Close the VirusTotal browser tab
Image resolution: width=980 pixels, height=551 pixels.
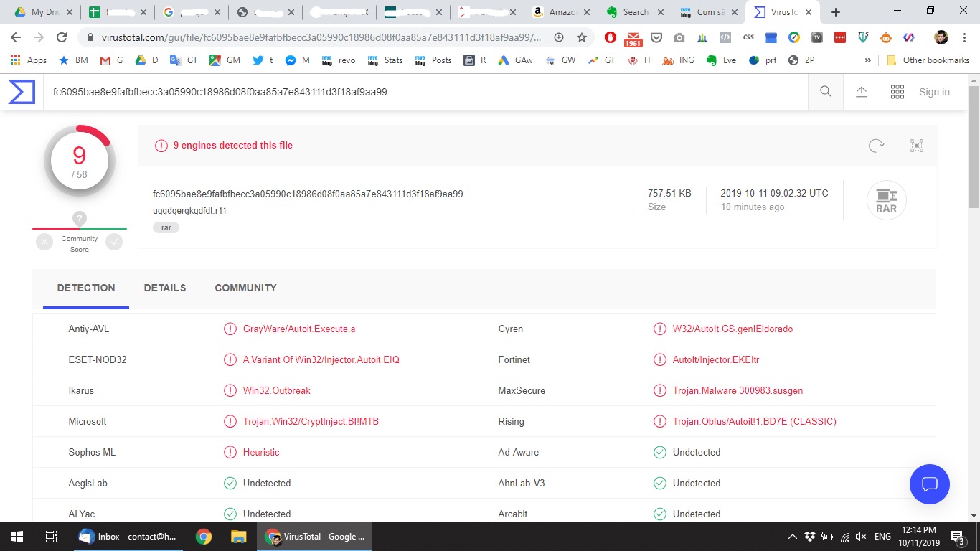pyautogui.click(x=808, y=12)
